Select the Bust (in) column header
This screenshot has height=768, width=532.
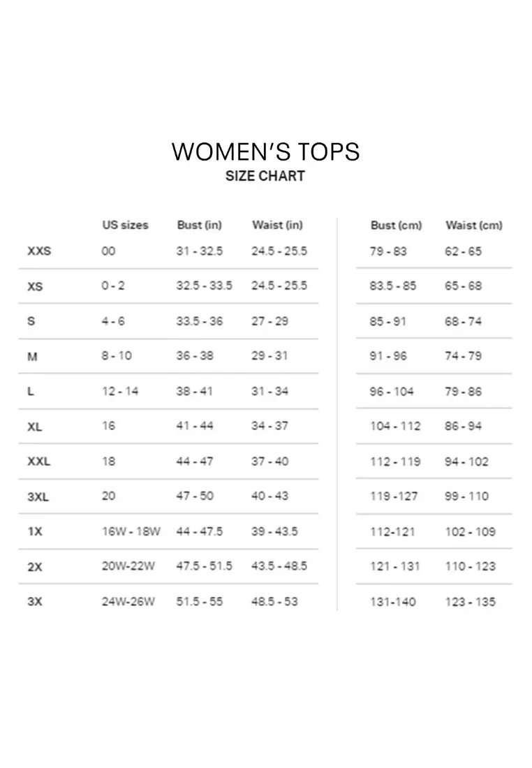(200, 225)
